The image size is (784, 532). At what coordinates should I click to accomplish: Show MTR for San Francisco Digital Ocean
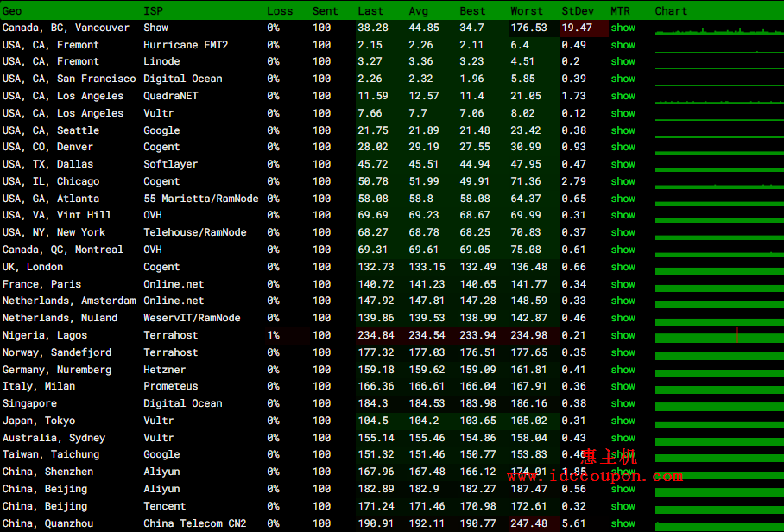623,79
